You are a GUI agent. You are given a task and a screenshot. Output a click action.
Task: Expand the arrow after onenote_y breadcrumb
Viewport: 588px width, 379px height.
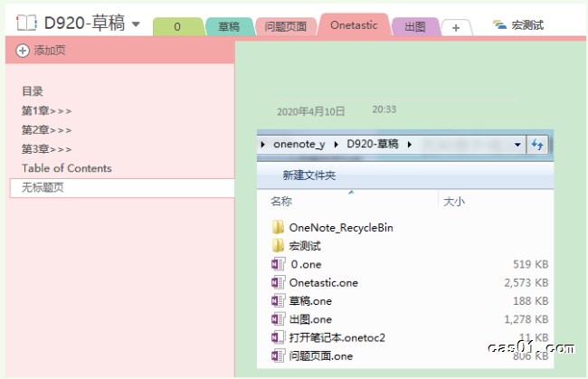pyautogui.click(x=336, y=145)
